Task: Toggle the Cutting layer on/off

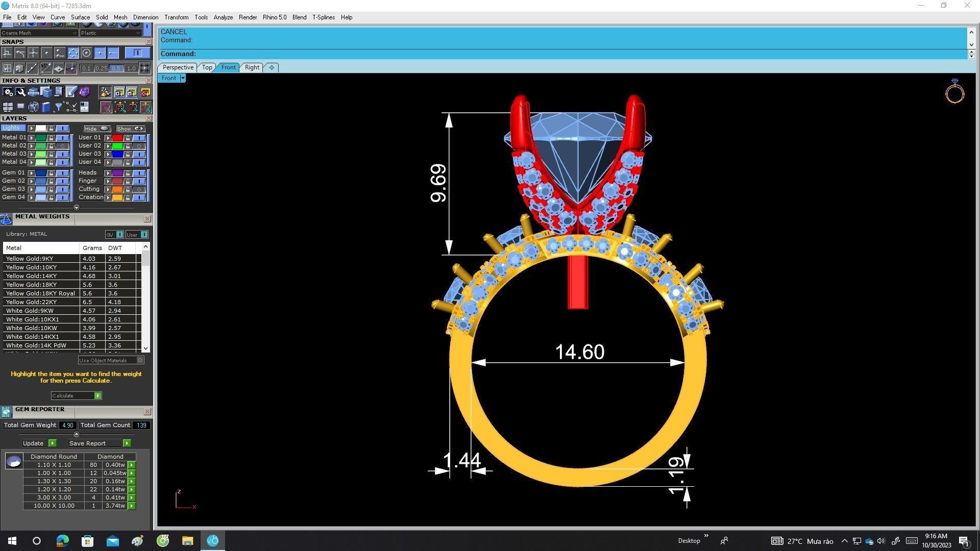Action: click(x=139, y=189)
